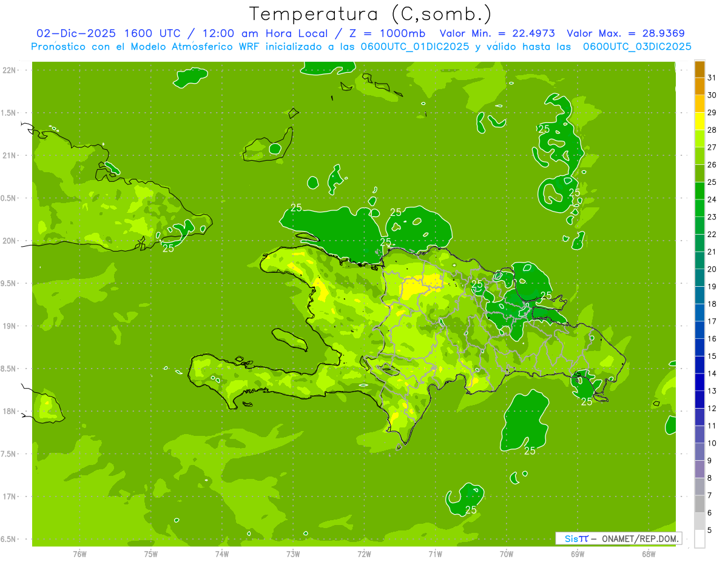This screenshot has width=728, height=562.
Task: Click the legend scale value 23
Action: [712, 217]
